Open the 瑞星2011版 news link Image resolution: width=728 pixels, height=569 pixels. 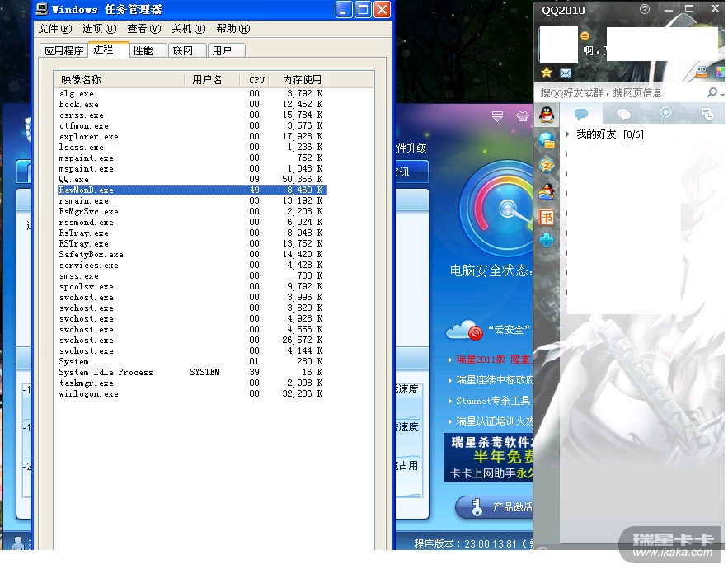[493, 360]
